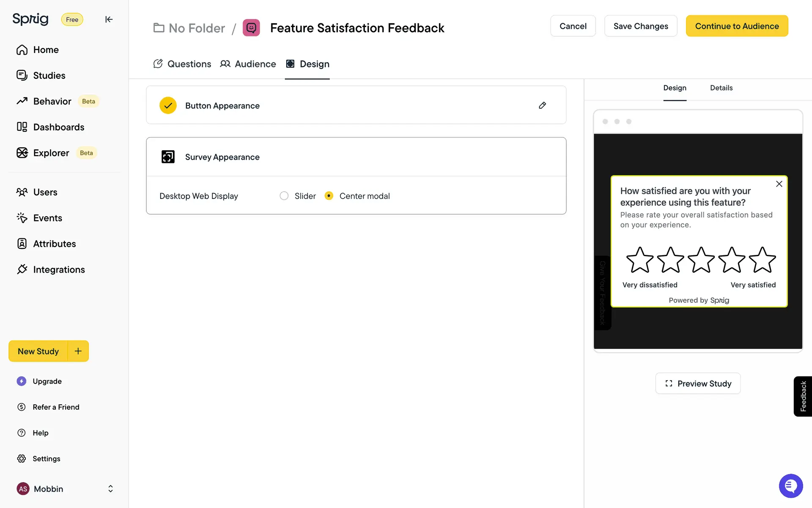Close the survey preview modal with X

pos(779,184)
